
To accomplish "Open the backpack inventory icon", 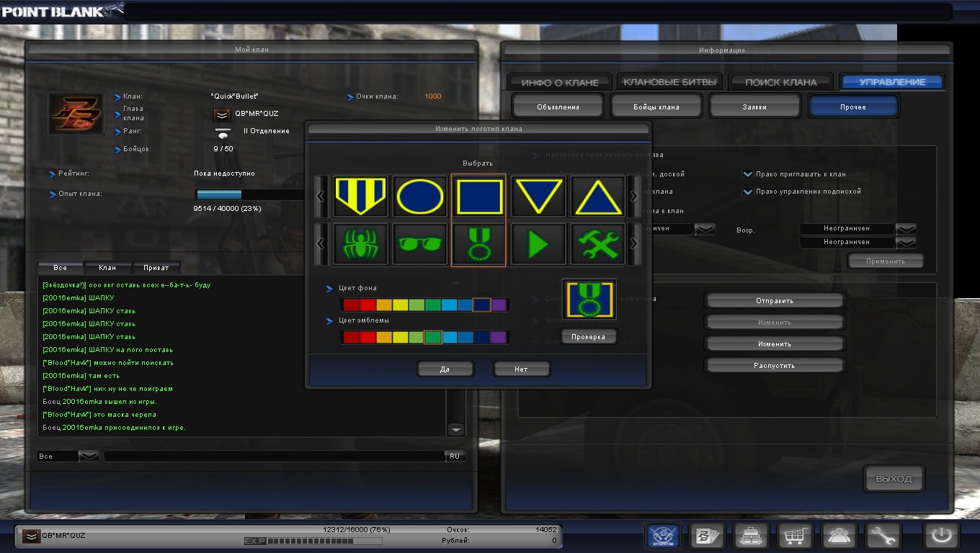I will 751,536.
